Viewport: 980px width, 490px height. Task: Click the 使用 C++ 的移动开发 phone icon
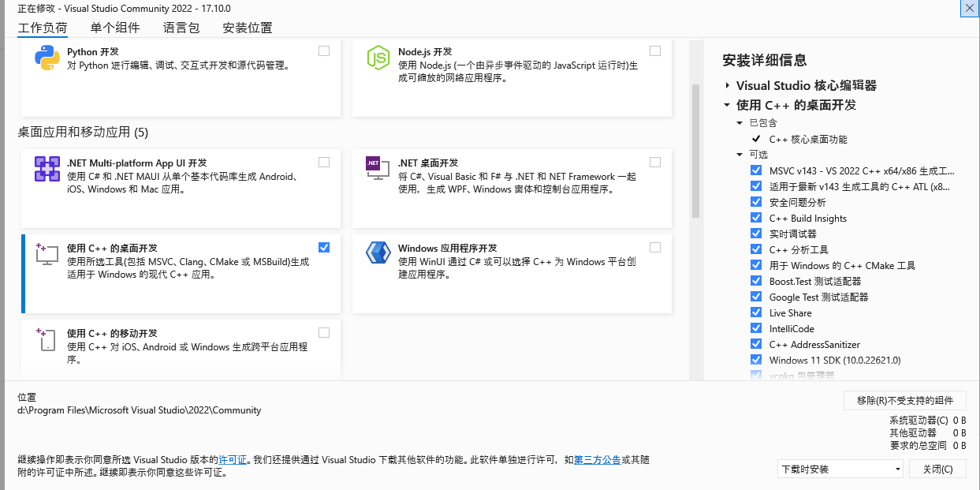tap(47, 339)
